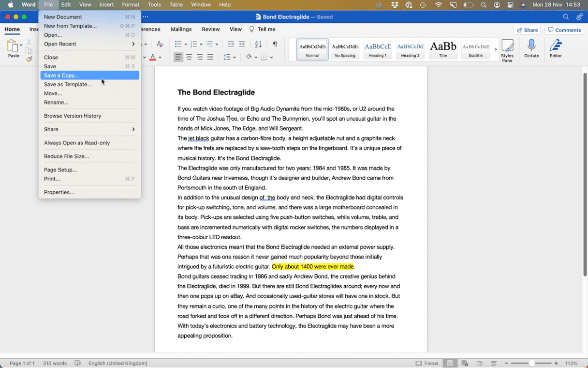Open the Styles Pane
This screenshot has width=588, height=368.
pos(507,51)
